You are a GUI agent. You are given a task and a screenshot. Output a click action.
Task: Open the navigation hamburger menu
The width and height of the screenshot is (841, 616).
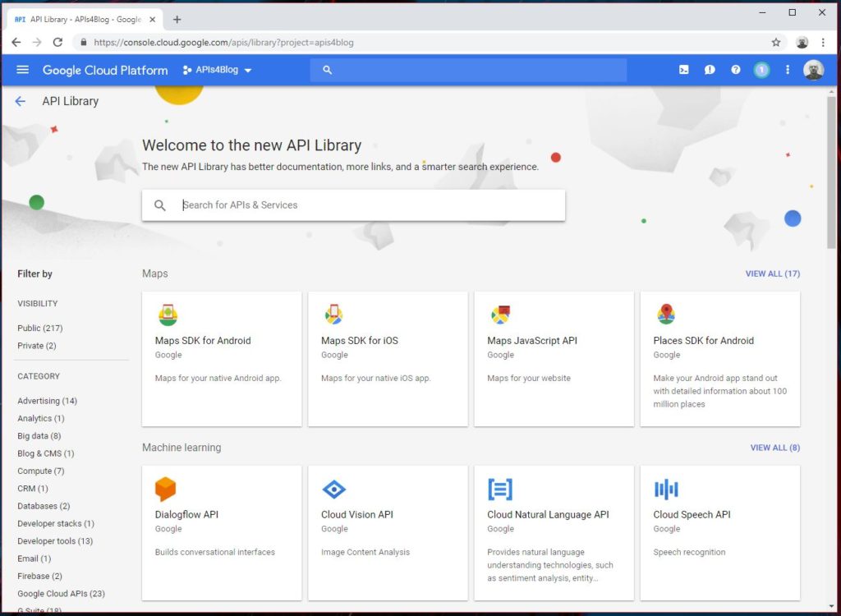pyautogui.click(x=22, y=70)
